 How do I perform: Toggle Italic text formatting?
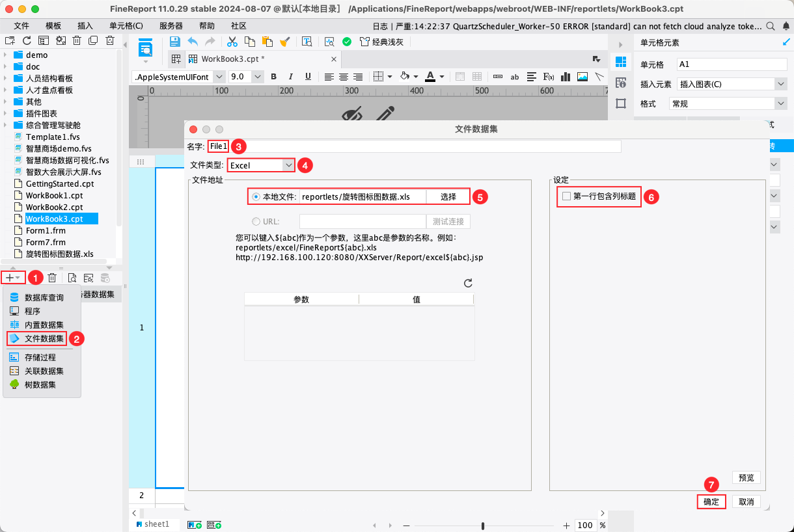[x=291, y=76]
